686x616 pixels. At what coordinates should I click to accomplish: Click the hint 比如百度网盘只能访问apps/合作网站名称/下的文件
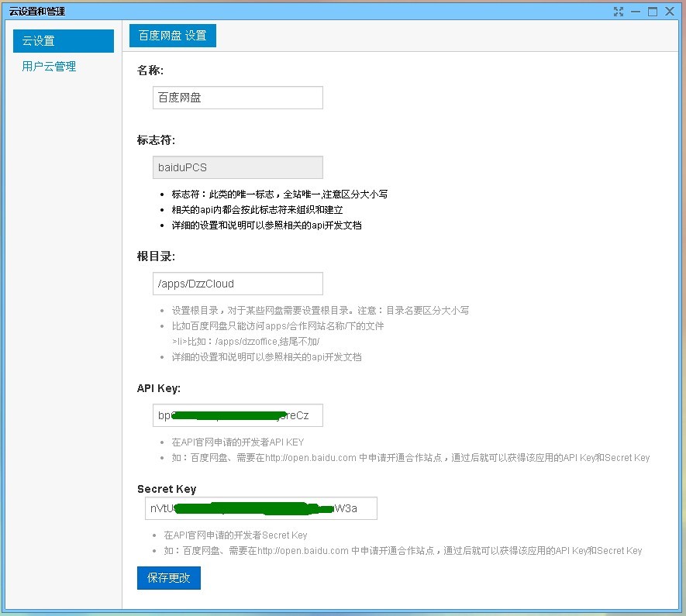[278, 326]
